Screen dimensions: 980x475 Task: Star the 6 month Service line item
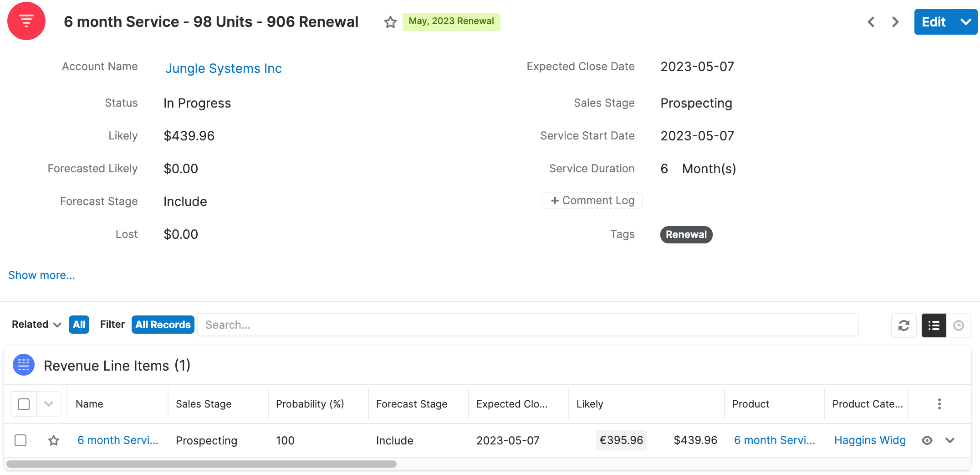(x=54, y=440)
